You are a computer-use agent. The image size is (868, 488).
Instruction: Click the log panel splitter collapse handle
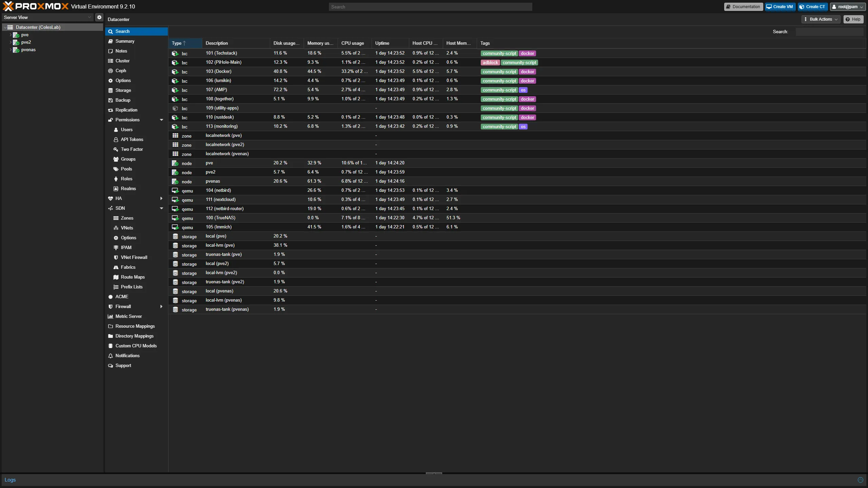coord(434,473)
